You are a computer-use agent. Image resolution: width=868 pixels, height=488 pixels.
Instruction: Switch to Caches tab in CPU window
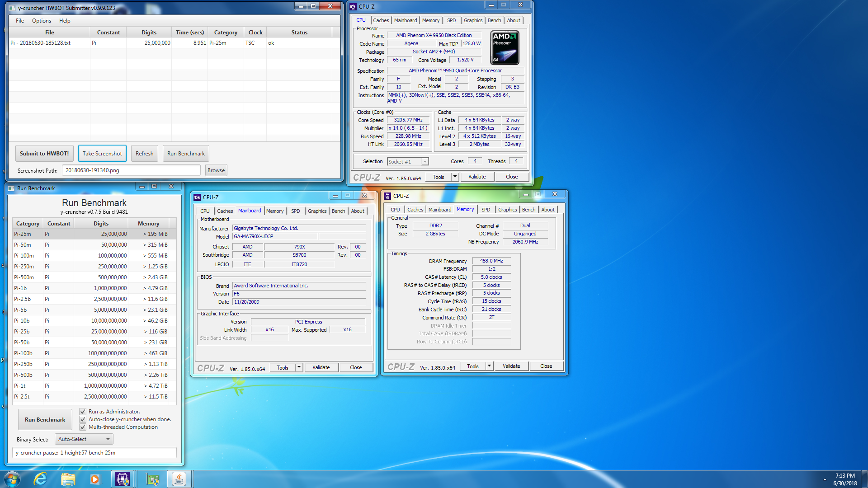click(381, 20)
